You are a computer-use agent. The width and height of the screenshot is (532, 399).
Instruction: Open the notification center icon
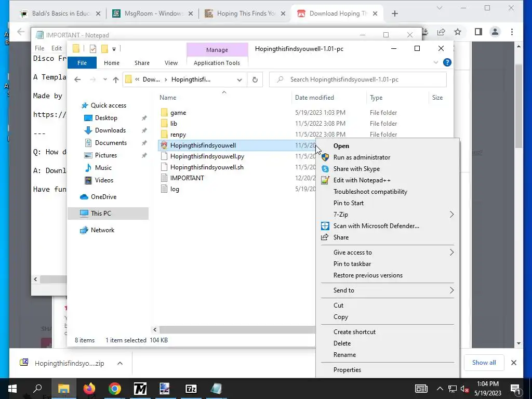click(x=515, y=389)
